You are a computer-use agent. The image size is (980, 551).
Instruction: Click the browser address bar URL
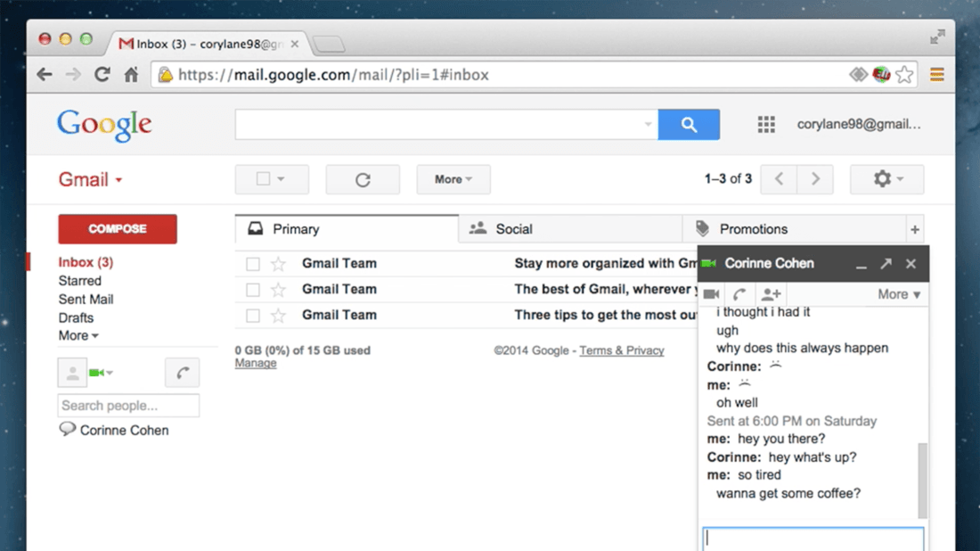pyautogui.click(x=333, y=75)
